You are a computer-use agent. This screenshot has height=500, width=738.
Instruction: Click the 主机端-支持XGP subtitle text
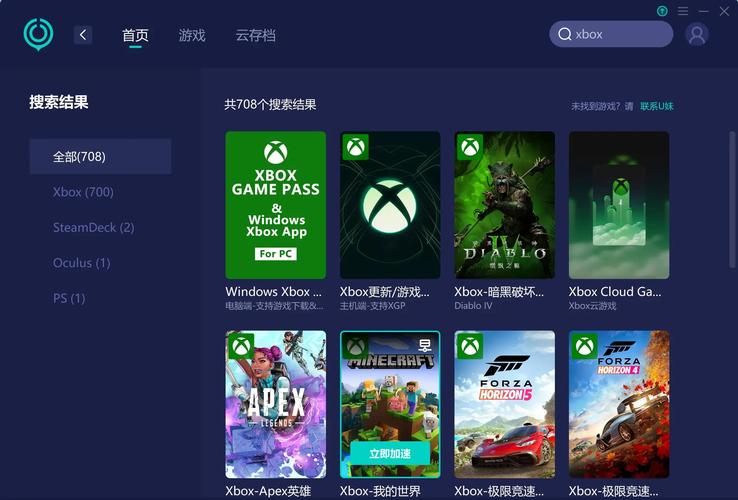[x=373, y=306]
